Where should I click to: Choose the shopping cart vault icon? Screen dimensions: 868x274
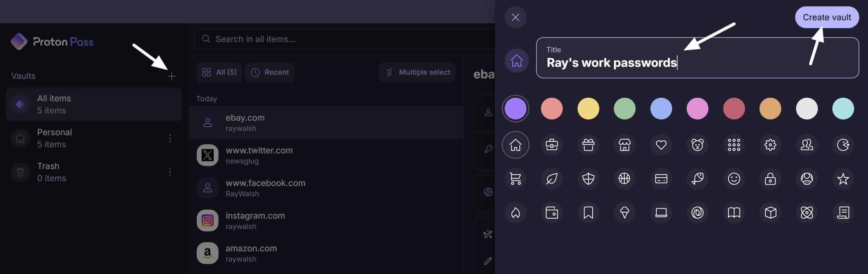point(515,178)
